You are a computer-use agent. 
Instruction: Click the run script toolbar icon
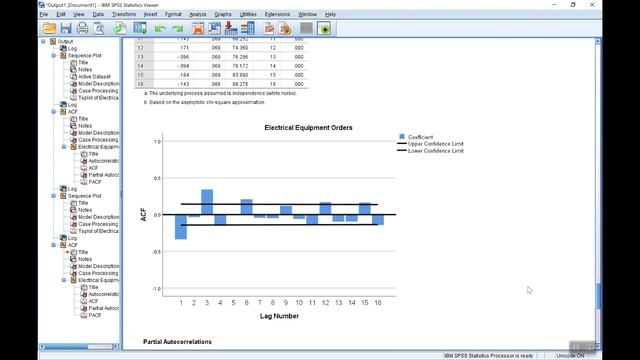286,28
